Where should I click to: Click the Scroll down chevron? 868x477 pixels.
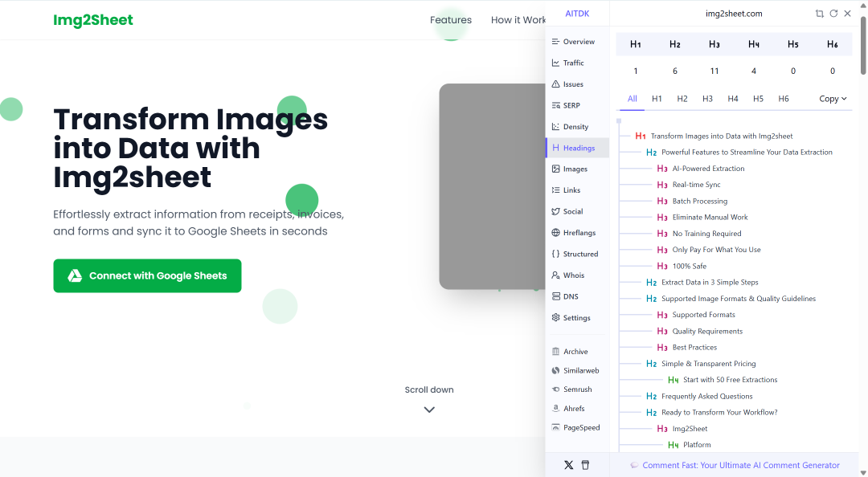pyautogui.click(x=429, y=410)
